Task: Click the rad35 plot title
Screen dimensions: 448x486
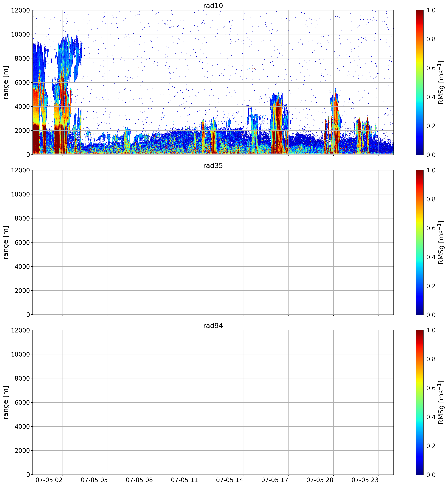Action: click(x=213, y=166)
